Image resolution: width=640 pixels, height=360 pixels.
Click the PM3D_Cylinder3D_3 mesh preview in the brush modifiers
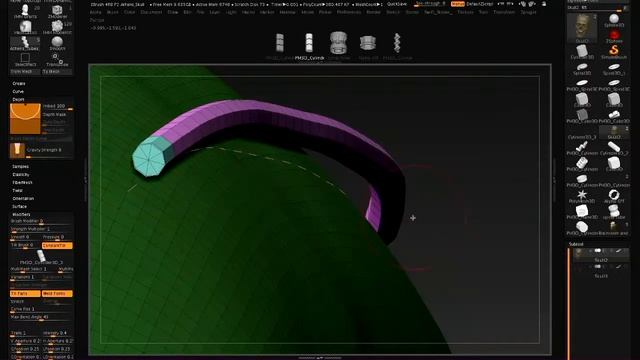coord(41,257)
